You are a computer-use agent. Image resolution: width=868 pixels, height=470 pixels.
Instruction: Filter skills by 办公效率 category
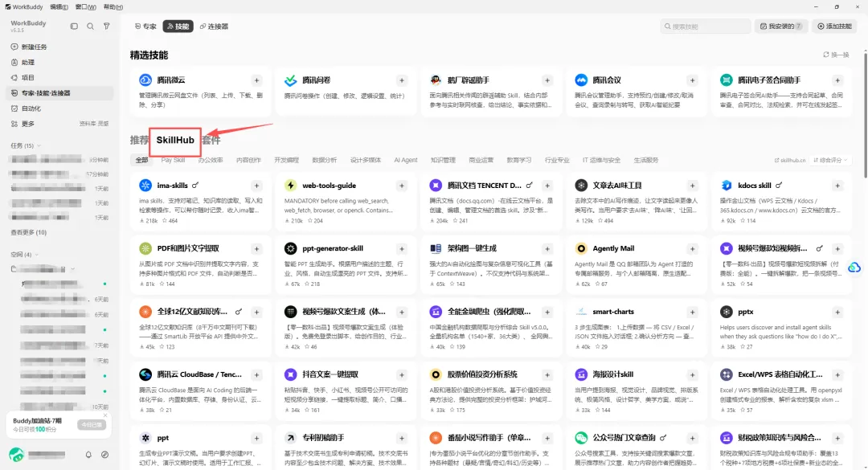pyautogui.click(x=211, y=160)
